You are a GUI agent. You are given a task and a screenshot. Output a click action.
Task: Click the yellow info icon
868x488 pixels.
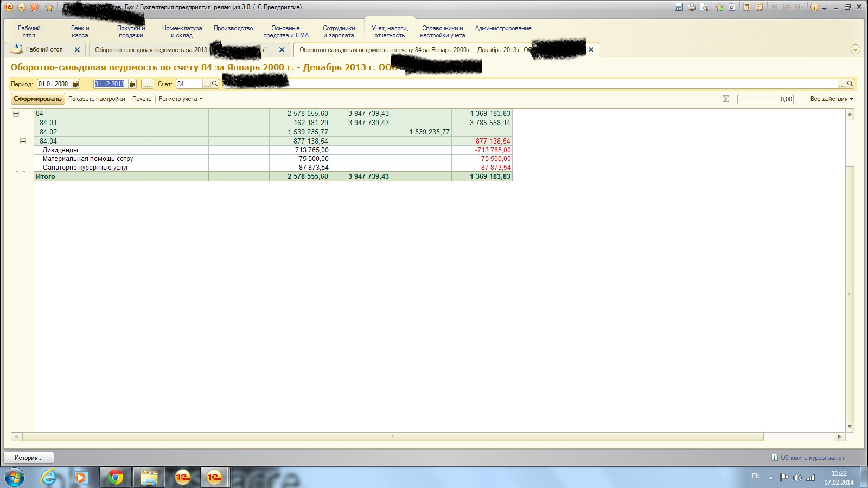(x=814, y=7)
